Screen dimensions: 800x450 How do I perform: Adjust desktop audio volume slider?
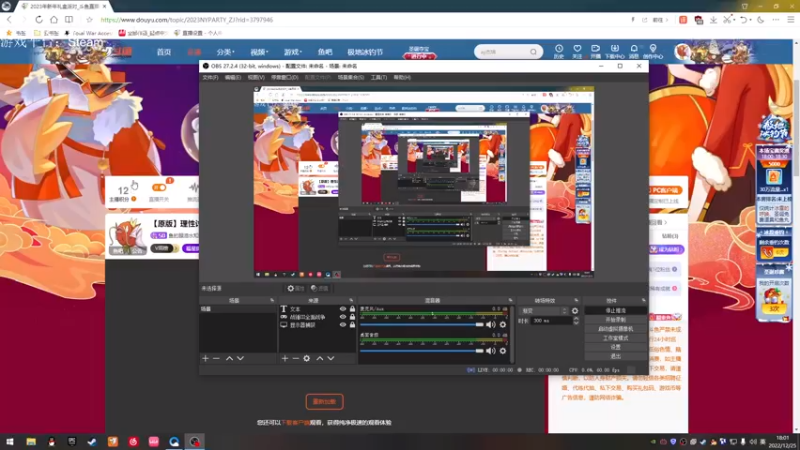421,351
